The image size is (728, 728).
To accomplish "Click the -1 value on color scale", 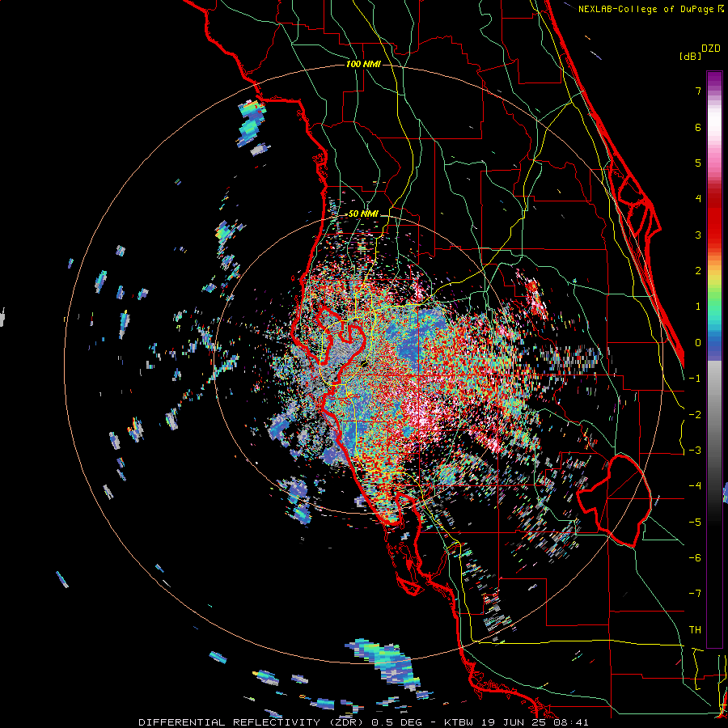I will tap(695, 379).
